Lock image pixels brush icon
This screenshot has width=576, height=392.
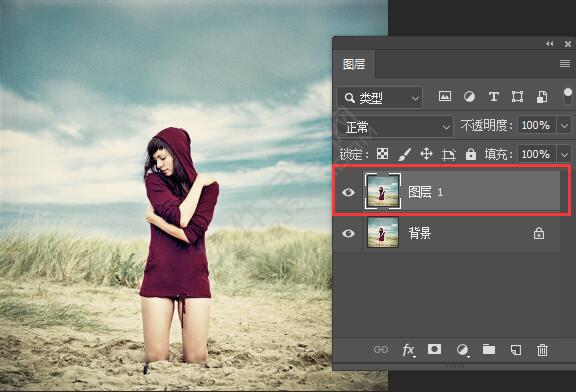point(404,154)
